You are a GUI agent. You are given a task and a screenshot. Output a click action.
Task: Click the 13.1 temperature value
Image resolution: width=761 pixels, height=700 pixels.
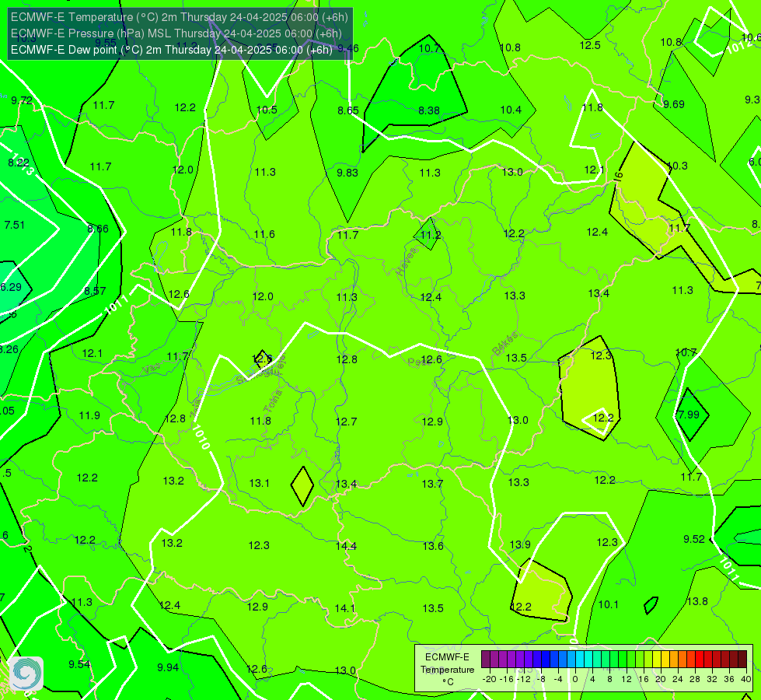coord(259,483)
